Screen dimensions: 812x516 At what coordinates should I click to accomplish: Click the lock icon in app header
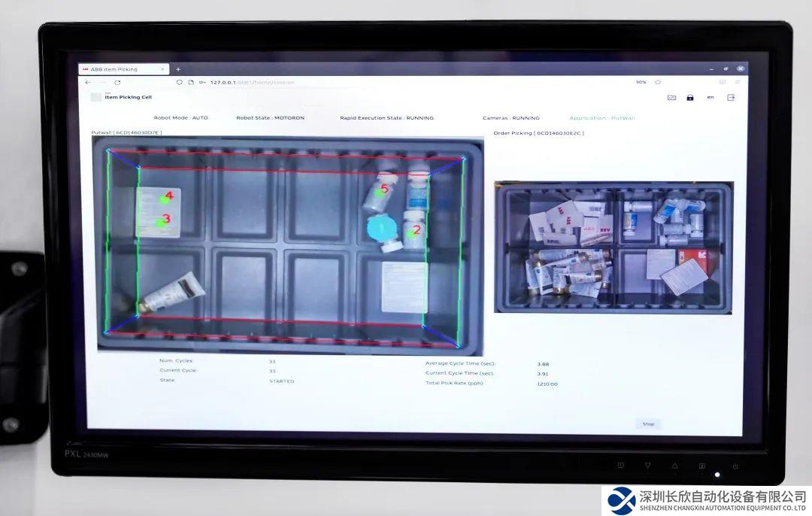[x=690, y=98]
